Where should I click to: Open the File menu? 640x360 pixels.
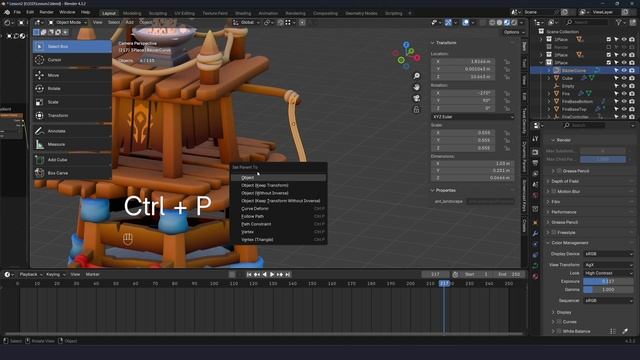click(x=17, y=12)
